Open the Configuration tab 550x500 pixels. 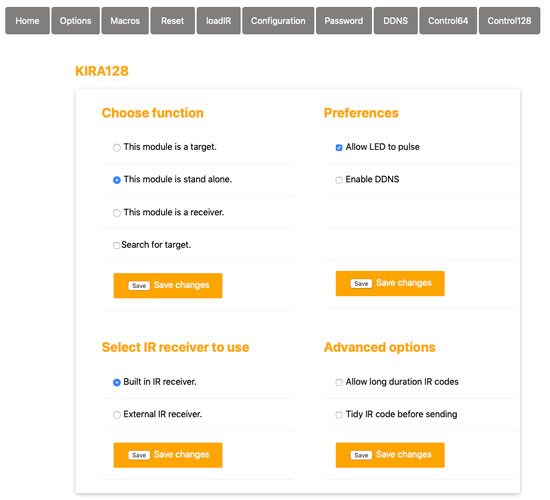point(278,21)
